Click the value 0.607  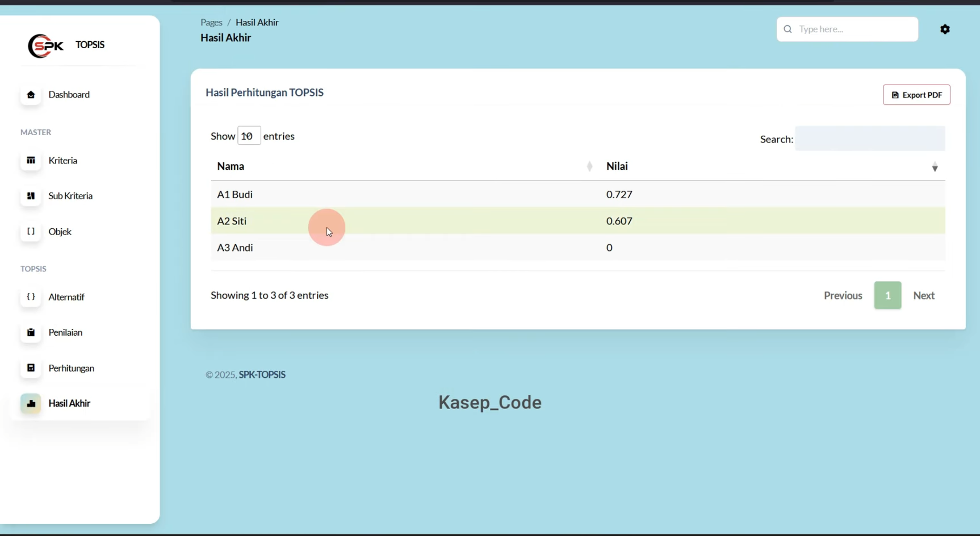(x=619, y=221)
